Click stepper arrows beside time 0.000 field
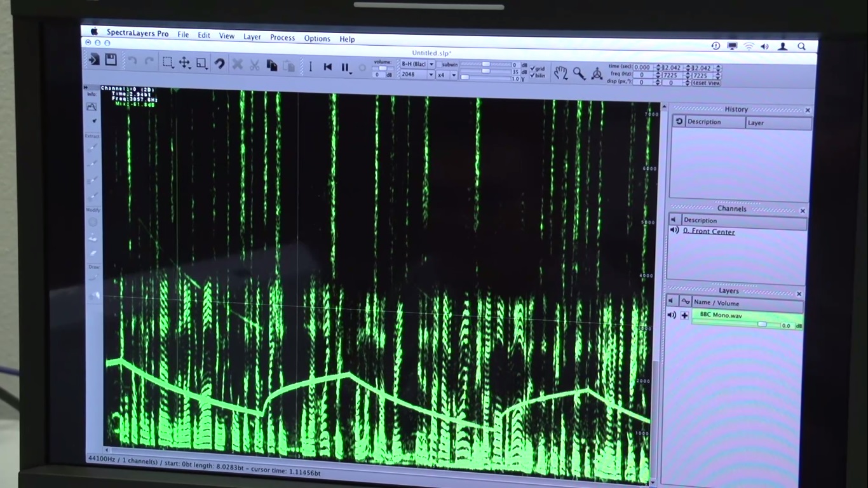 click(658, 67)
